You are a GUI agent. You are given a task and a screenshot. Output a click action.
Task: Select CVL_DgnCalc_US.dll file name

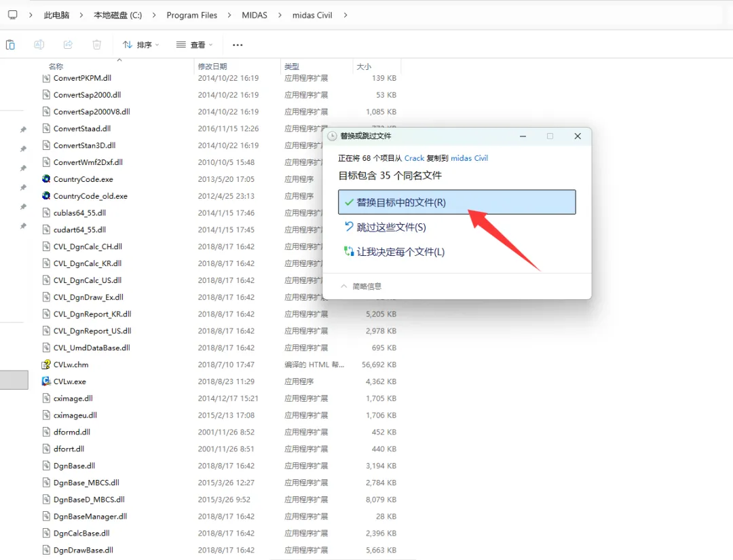[x=88, y=280]
